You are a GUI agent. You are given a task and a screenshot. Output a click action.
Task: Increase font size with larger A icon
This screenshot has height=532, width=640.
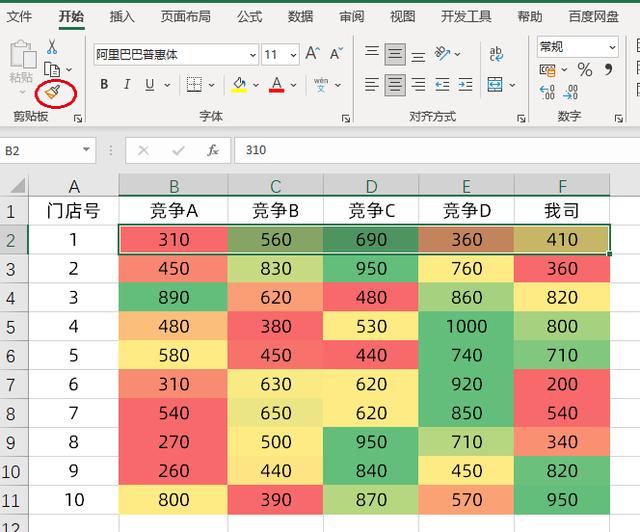(312, 54)
